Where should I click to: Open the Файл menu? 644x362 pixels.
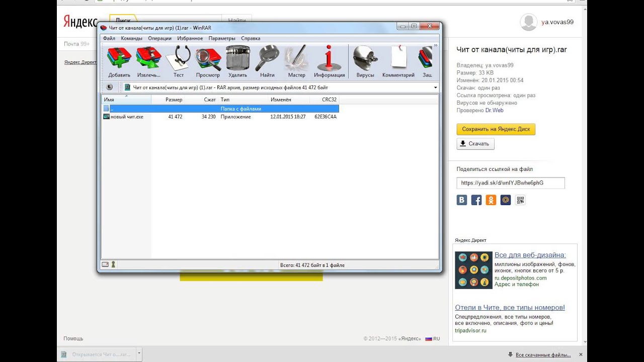(109, 38)
